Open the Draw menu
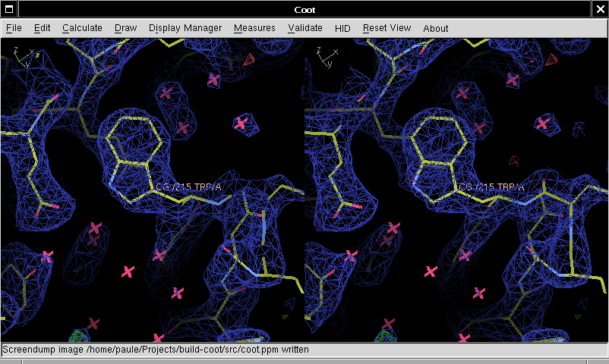Viewport: 609px width, 364px height. [x=125, y=28]
